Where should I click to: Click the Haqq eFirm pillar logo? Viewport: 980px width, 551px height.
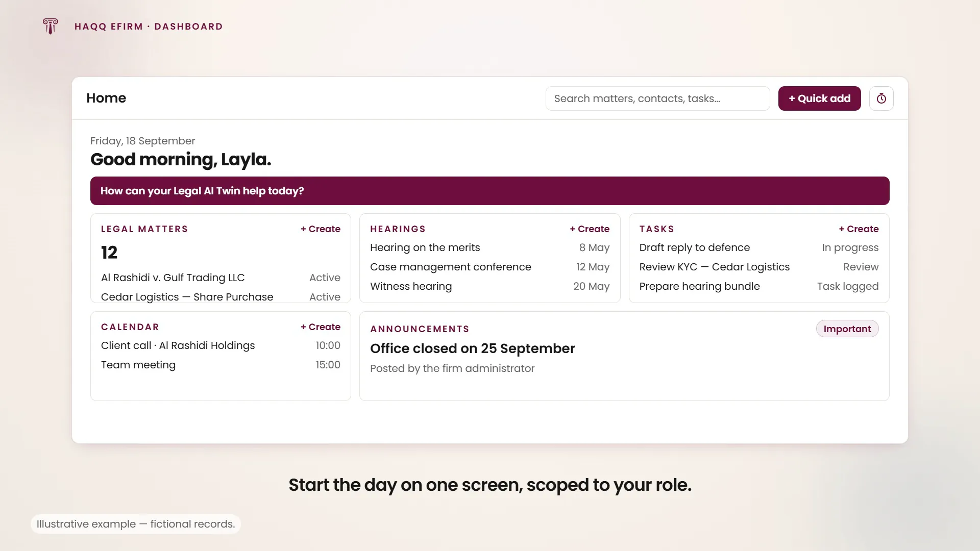pos(50,26)
